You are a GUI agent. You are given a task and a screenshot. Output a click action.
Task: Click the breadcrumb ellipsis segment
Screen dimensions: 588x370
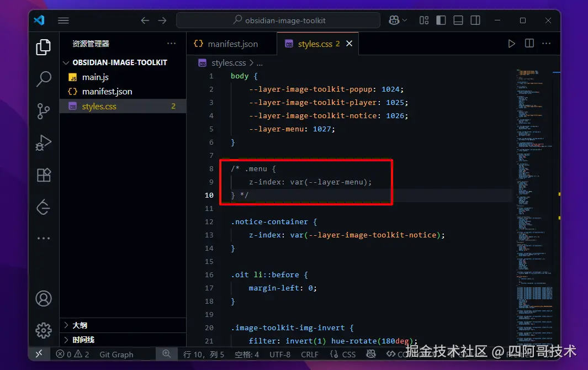[x=259, y=63]
